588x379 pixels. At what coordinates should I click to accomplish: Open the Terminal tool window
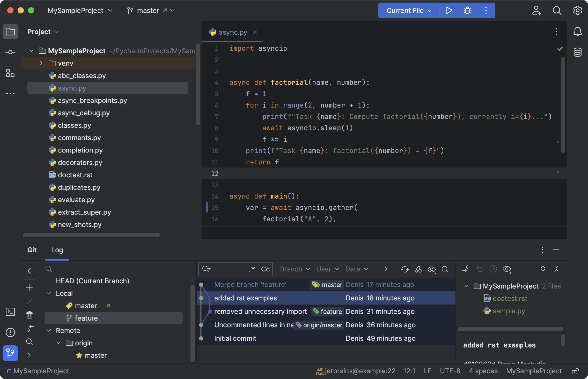coord(10,312)
